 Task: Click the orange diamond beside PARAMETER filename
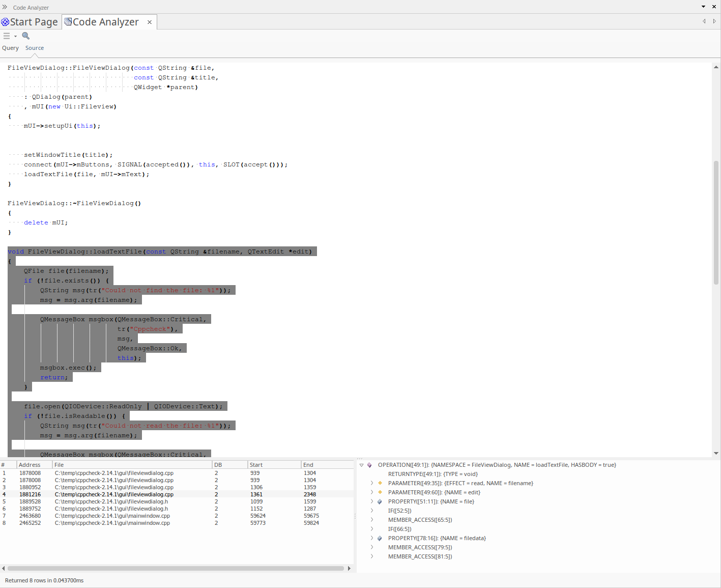[x=380, y=483]
